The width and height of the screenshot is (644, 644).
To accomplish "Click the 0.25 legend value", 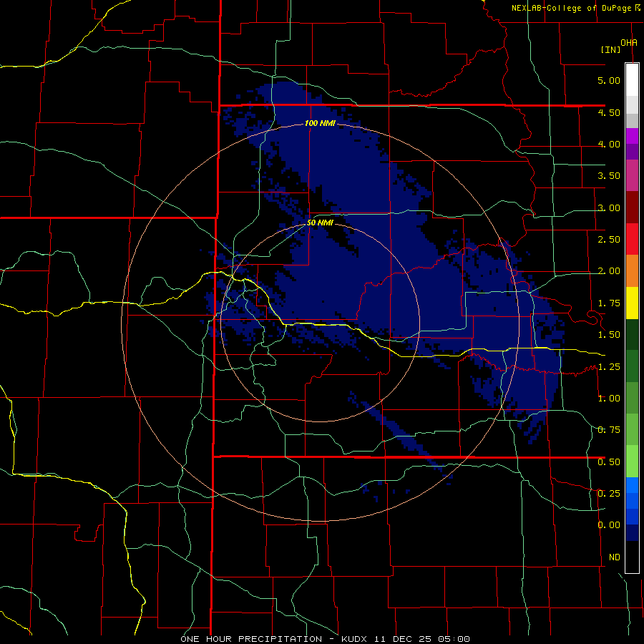I will (609, 494).
